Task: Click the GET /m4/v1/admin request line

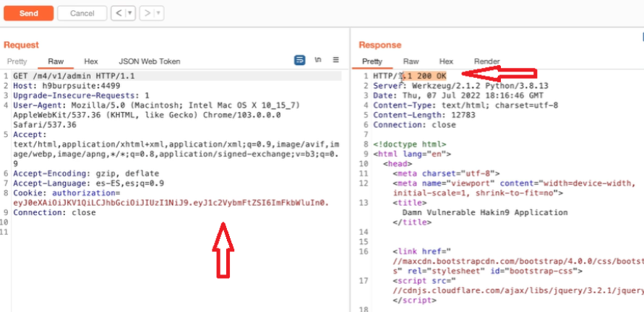Action: tap(74, 76)
